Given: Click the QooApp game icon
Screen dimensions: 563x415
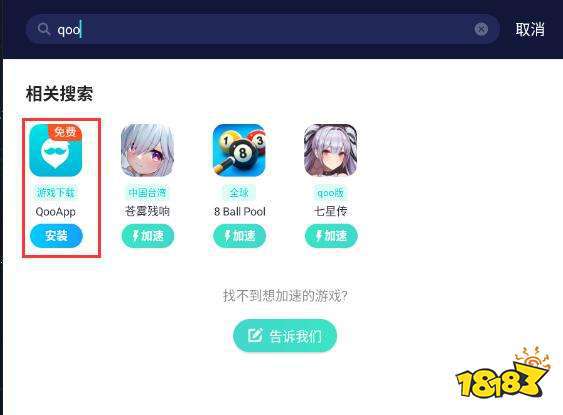Looking at the screenshot, I should 56,150.
